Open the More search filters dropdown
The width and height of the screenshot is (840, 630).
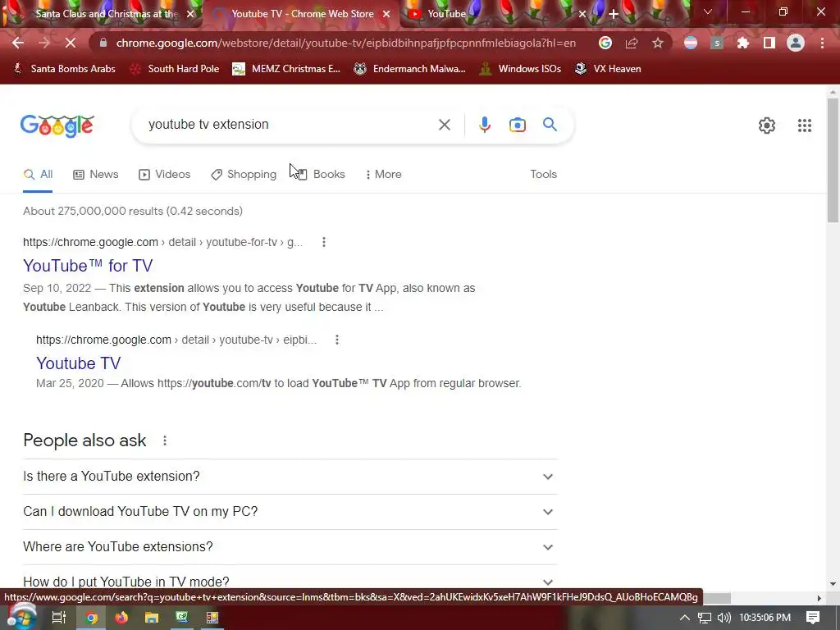(x=383, y=174)
